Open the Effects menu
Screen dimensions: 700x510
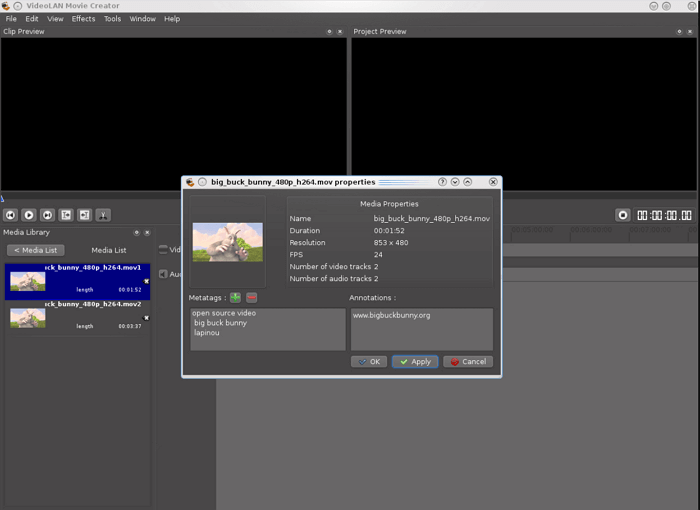[83, 19]
